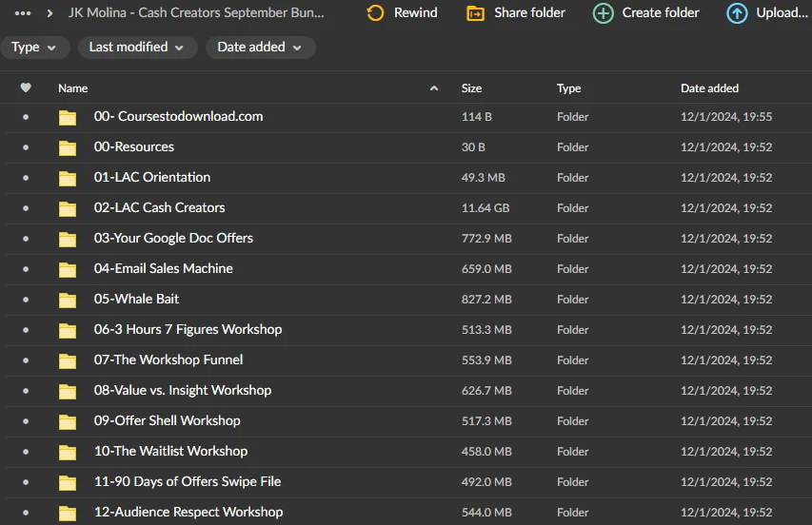Open folder name 08-Value vs. Insight Workshop
812x525 pixels.
click(x=183, y=390)
